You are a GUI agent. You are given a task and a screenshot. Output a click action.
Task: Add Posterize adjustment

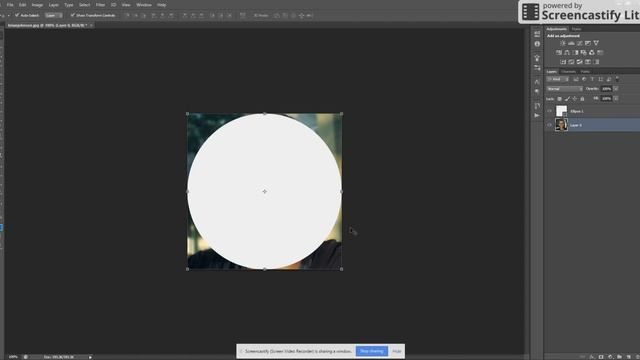(571, 62)
